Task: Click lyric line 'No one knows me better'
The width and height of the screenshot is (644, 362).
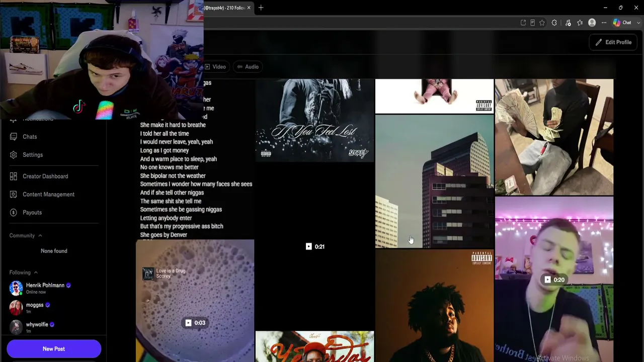Action: pyautogui.click(x=170, y=167)
